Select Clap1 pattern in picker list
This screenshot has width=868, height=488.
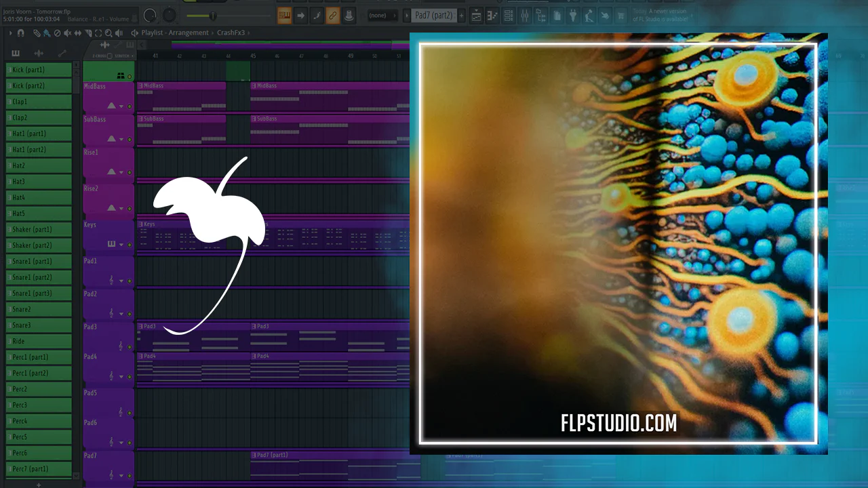tap(39, 102)
